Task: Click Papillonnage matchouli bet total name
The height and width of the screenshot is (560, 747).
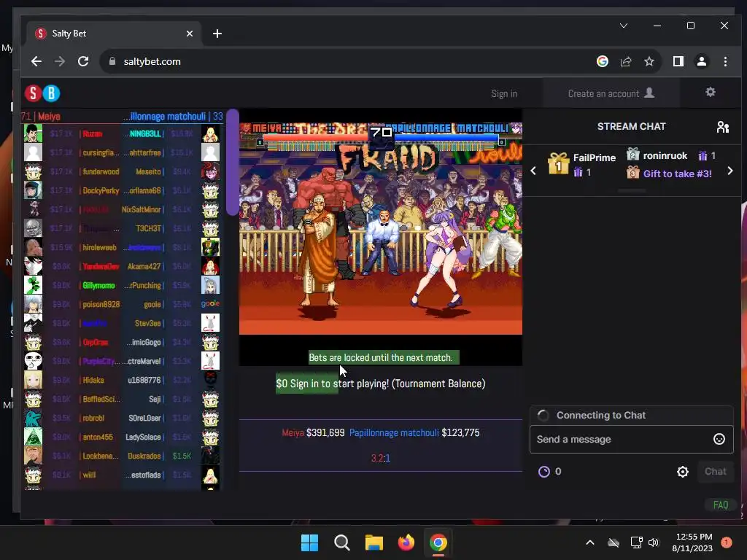Action: tap(394, 433)
